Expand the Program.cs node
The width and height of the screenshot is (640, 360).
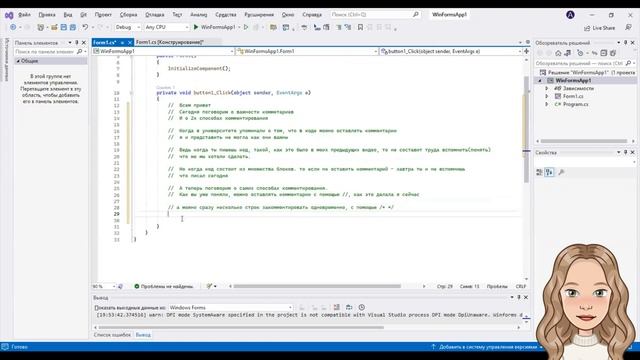click(547, 104)
